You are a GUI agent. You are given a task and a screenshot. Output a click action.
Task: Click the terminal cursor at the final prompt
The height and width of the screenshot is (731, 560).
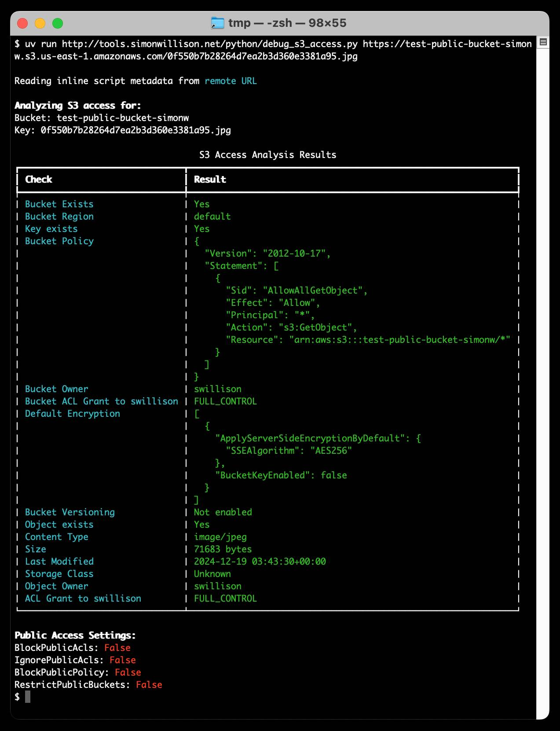(x=28, y=697)
